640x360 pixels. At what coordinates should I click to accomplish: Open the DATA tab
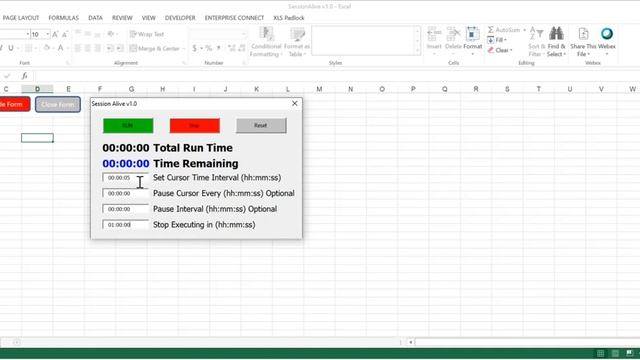click(96, 18)
